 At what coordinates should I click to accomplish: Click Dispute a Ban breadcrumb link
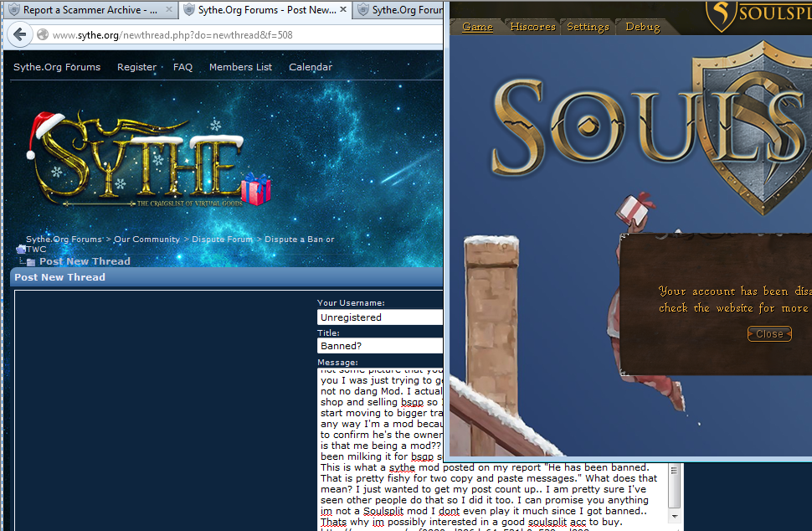pos(300,240)
